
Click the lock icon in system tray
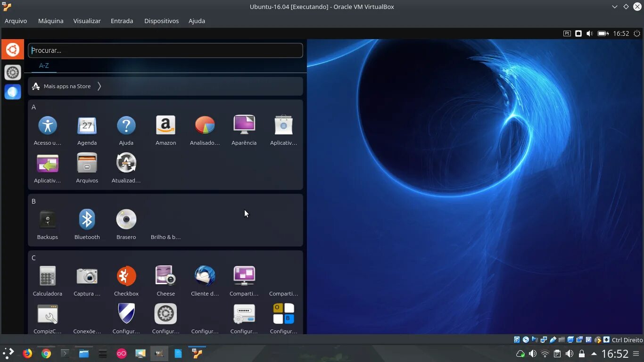pyautogui.click(x=582, y=354)
